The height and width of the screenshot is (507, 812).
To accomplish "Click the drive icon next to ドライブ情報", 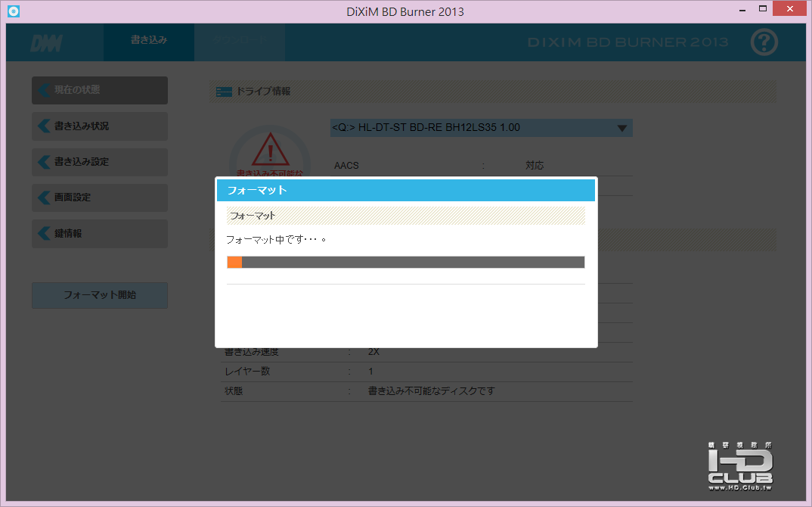I will [x=224, y=92].
